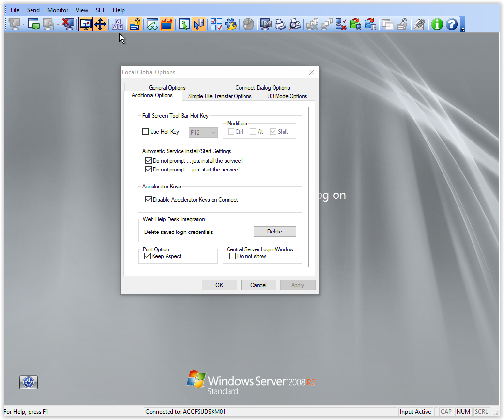This screenshot has width=504, height=420.
Task: Click the gray stacked monitors icon
Action: [327, 24]
